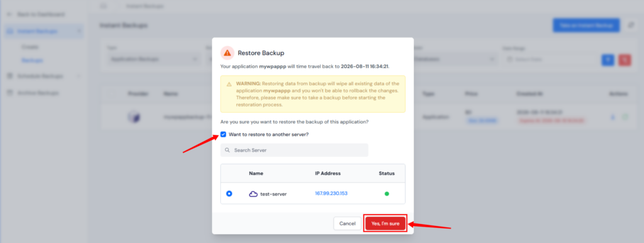Click the icon button beside Take an Instant Backup
The width and height of the screenshot is (644, 243).
(x=632, y=25)
